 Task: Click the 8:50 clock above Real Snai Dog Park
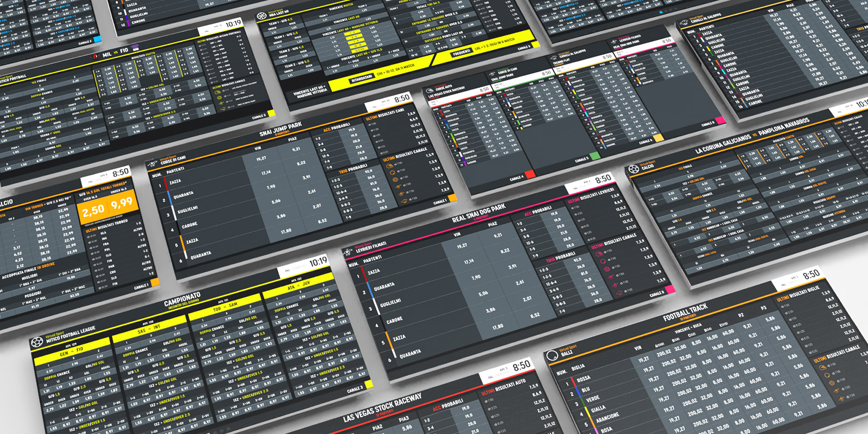pyautogui.click(x=603, y=179)
